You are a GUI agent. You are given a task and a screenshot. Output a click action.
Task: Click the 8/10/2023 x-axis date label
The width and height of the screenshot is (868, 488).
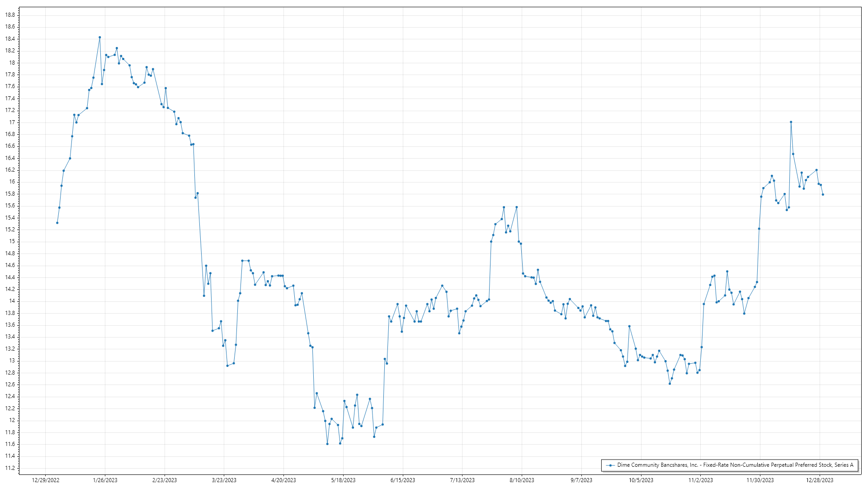tap(522, 480)
